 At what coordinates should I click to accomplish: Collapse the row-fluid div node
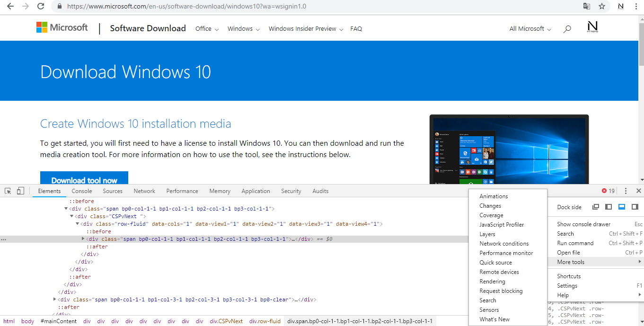pos(78,224)
